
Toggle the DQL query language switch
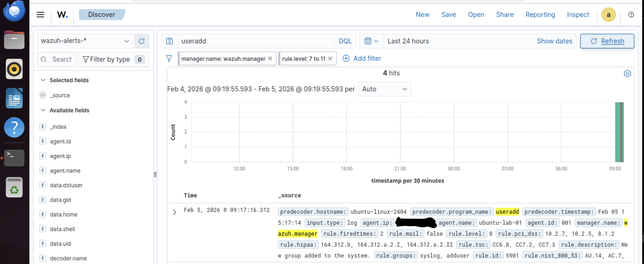(x=345, y=41)
